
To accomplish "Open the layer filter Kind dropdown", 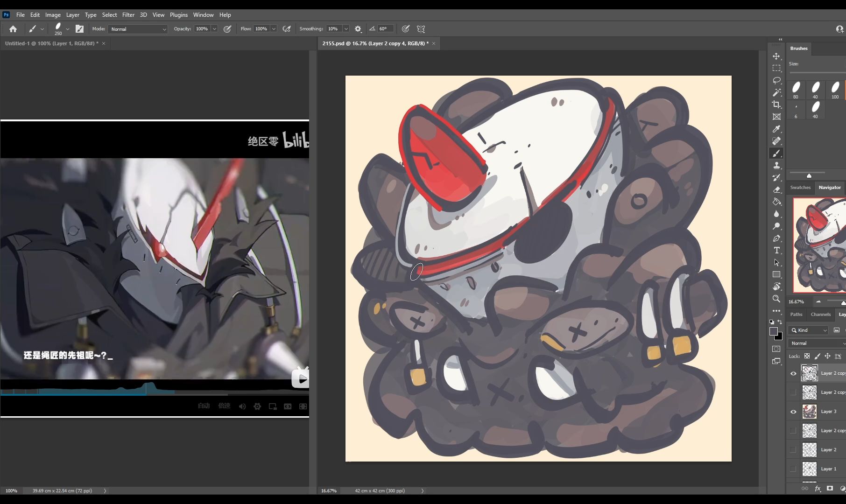I will [x=808, y=330].
